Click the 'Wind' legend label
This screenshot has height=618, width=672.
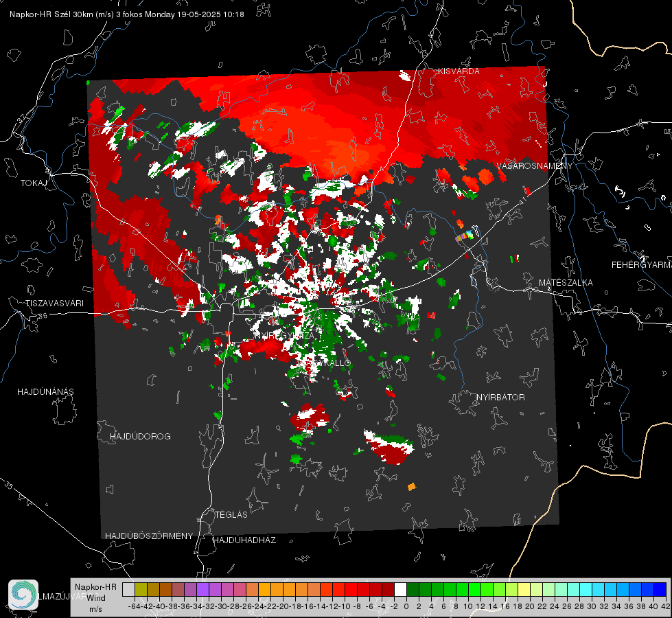click(x=96, y=598)
